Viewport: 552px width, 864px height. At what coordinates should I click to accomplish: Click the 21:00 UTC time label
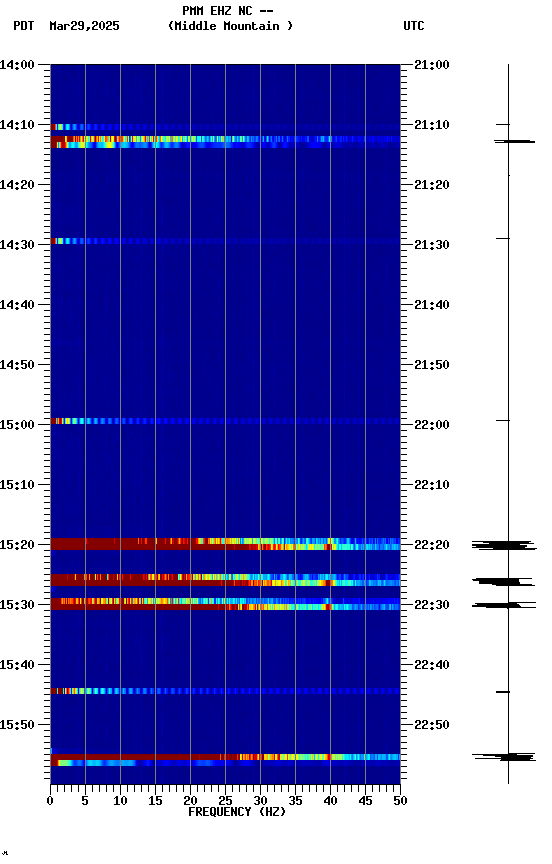click(x=432, y=65)
